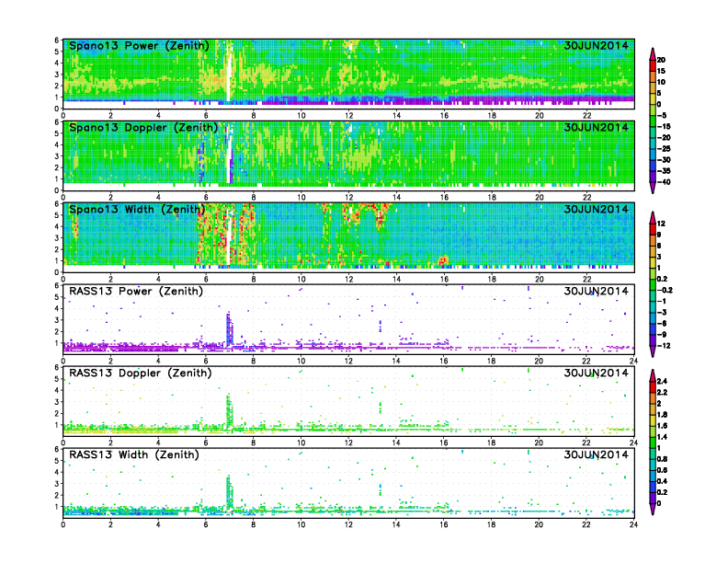Click the "-12" label on the middle colorbar

pos(664,346)
